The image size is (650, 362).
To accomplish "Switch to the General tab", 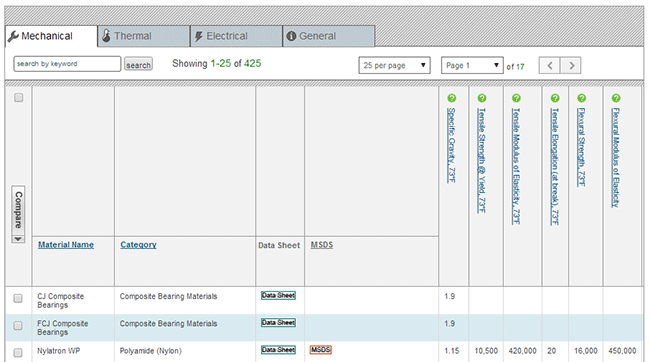I will pos(329,36).
